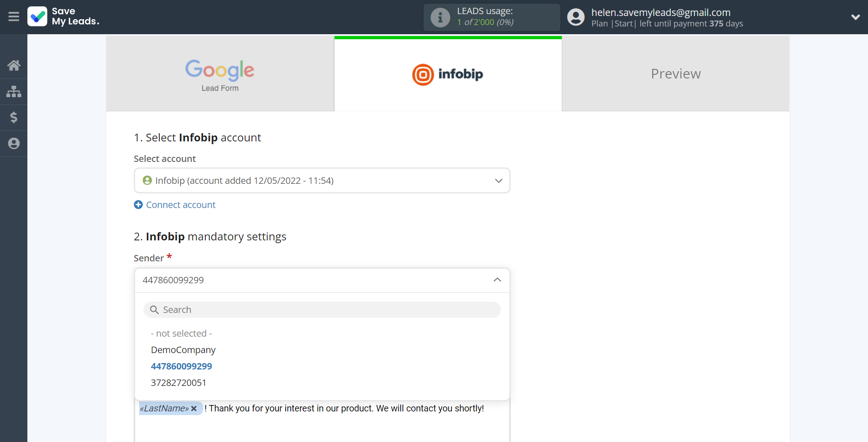This screenshot has width=868, height=442.
Task: Click the green account icon in Select account field
Action: tap(147, 181)
